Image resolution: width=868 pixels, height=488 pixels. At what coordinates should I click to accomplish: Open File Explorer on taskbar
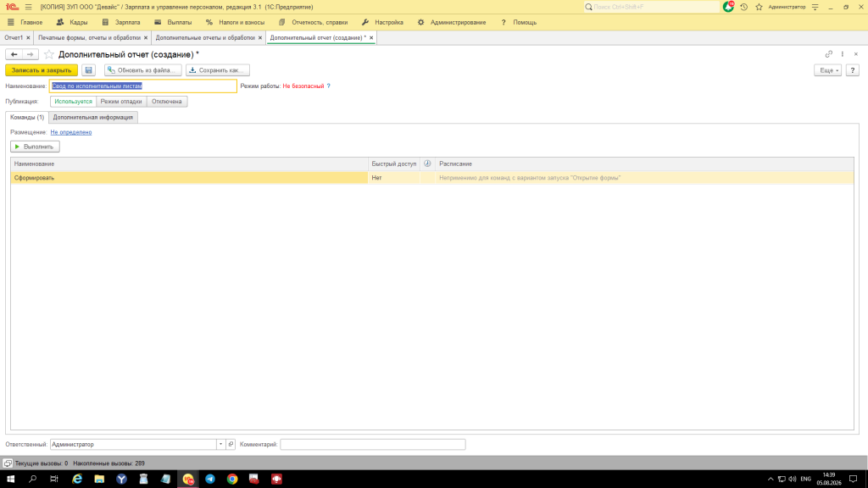[99, 480]
